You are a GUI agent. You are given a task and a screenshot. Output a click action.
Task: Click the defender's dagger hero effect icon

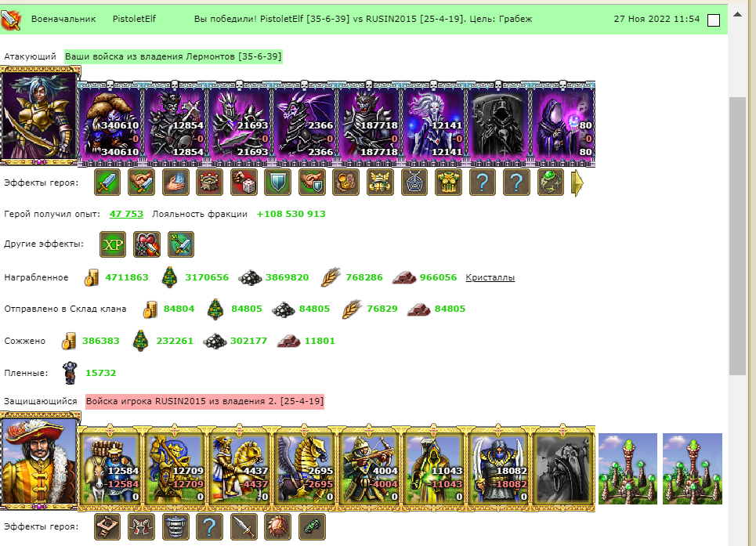point(244,526)
